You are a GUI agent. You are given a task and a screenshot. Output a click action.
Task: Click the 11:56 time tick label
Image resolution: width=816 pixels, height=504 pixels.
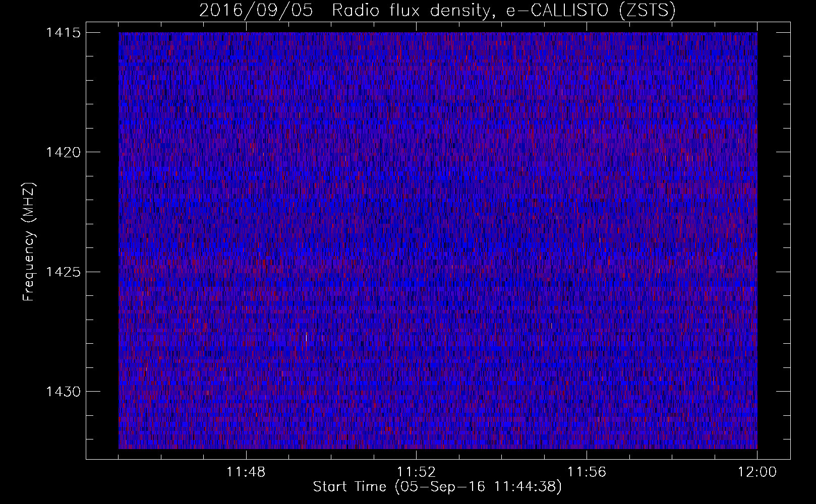click(587, 472)
